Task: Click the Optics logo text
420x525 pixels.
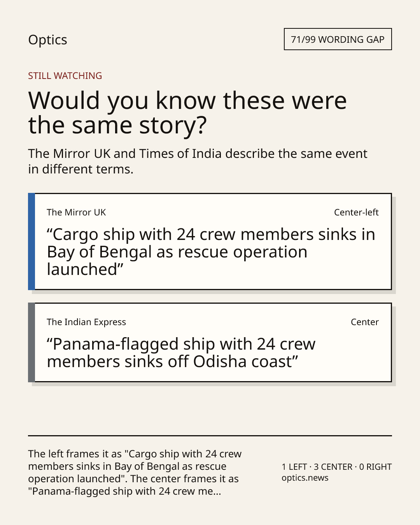Action: coord(47,40)
